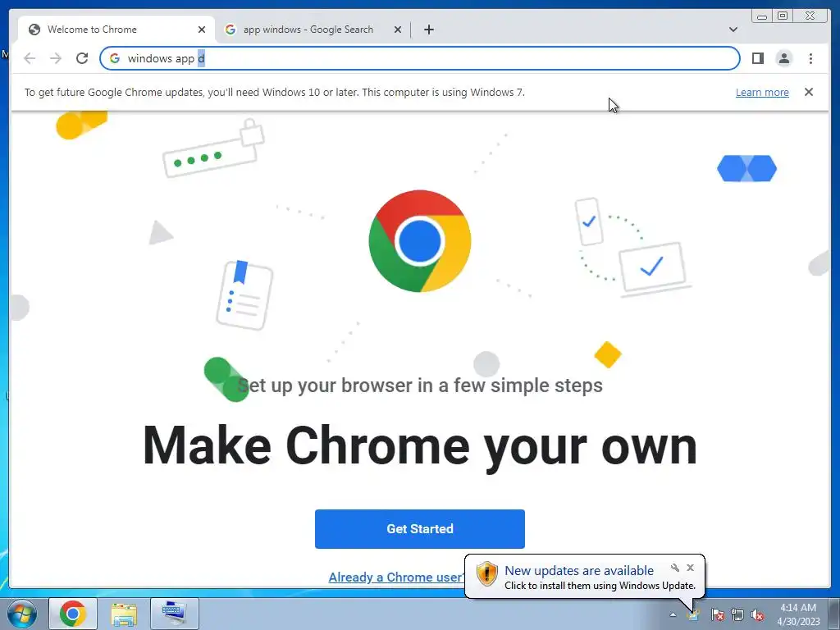Click the network status tray icon
Screen dimensions: 840x630
737,614
